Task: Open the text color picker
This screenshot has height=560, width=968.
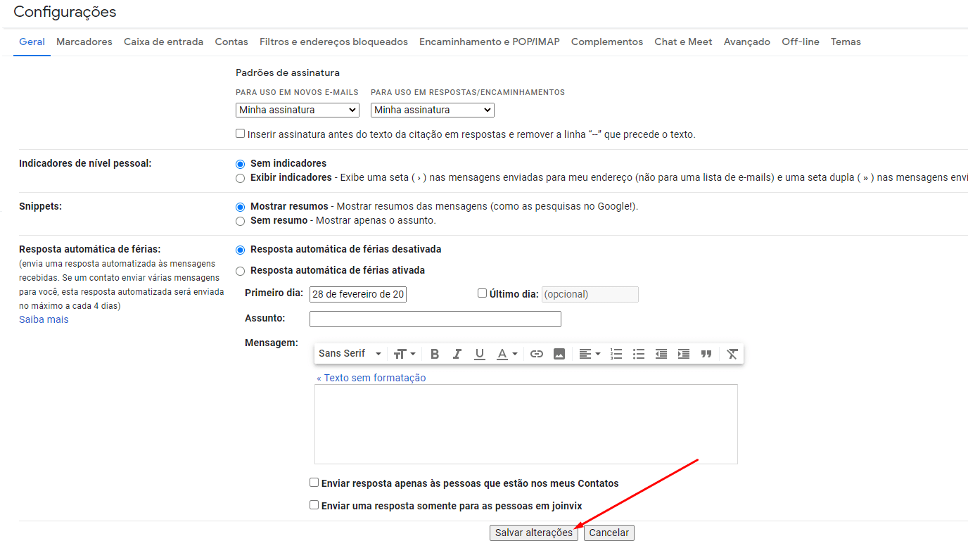Action: pos(507,354)
